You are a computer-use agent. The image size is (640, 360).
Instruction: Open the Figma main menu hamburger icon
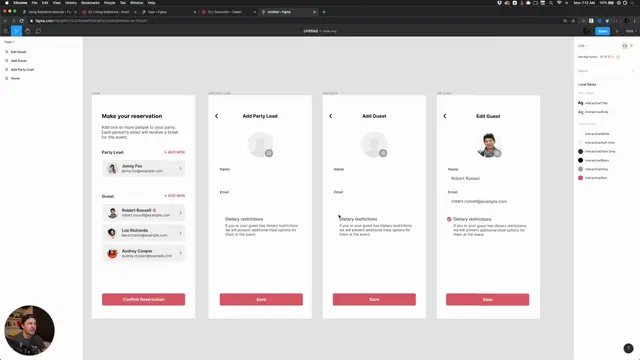(x=6, y=31)
